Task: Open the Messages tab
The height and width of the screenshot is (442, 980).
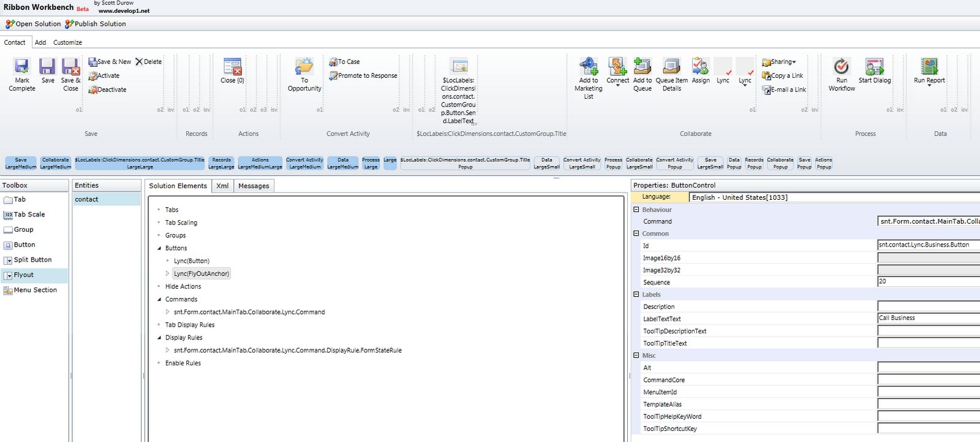Action: coord(254,186)
